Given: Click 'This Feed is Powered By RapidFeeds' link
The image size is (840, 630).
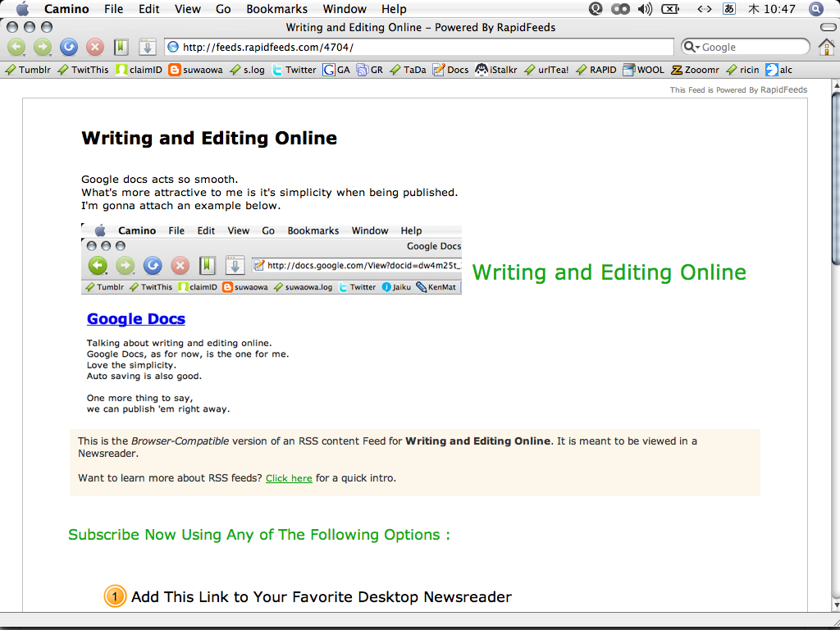Looking at the screenshot, I should coord(738,90).
